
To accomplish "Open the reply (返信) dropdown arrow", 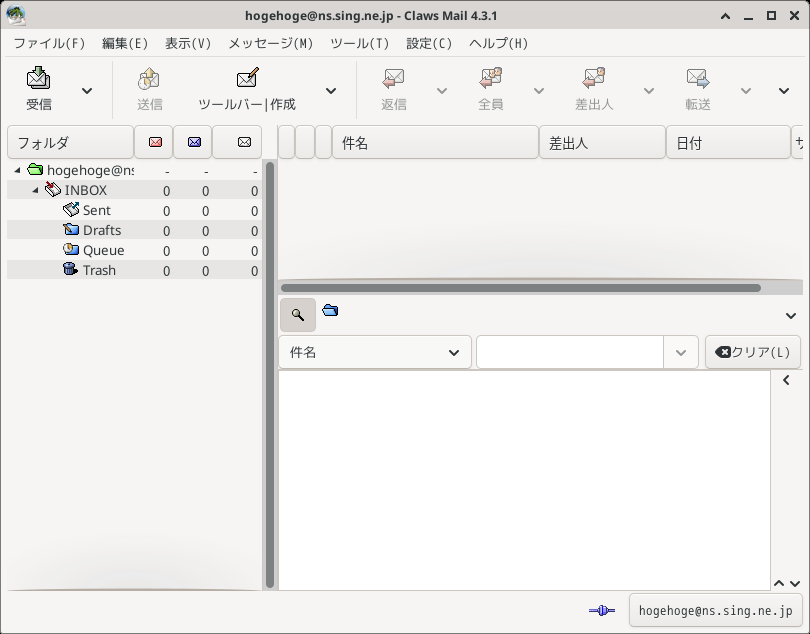I will [442, 91].
